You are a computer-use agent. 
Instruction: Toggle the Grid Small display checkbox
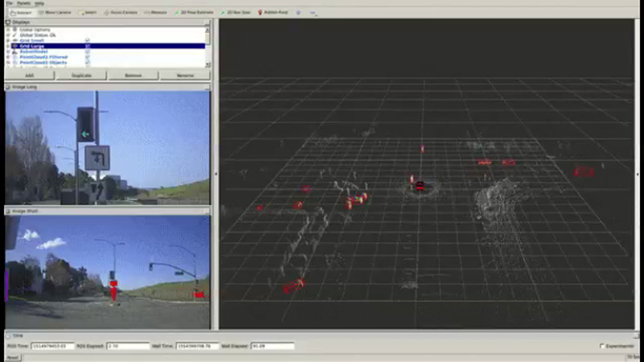point(87,40)
